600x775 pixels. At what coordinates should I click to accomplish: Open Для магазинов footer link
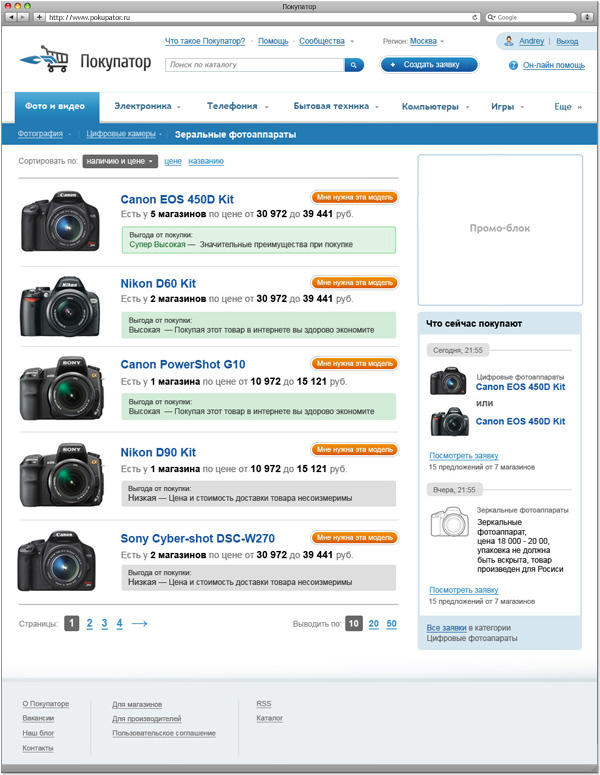pyautogui.click(x=137, y=704)
